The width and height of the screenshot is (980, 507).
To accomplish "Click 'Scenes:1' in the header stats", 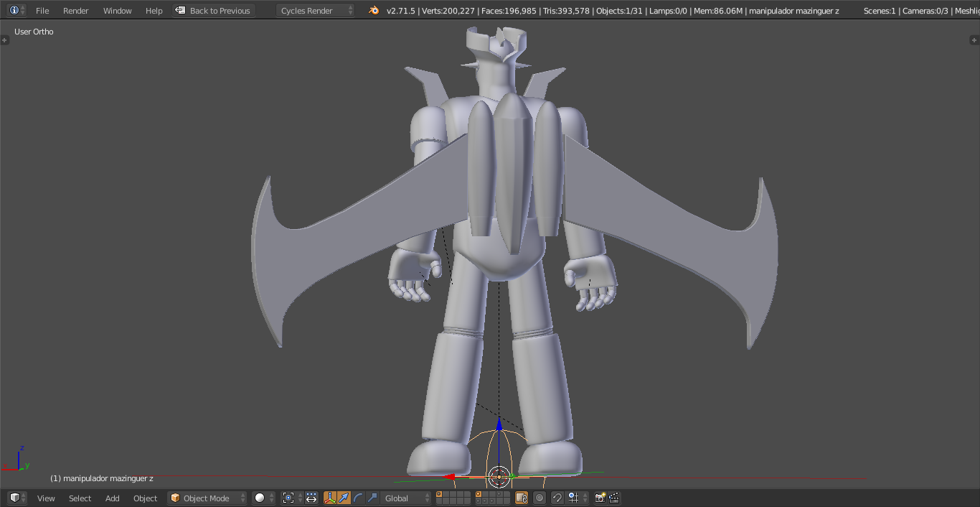I will (x=880, y=11).
